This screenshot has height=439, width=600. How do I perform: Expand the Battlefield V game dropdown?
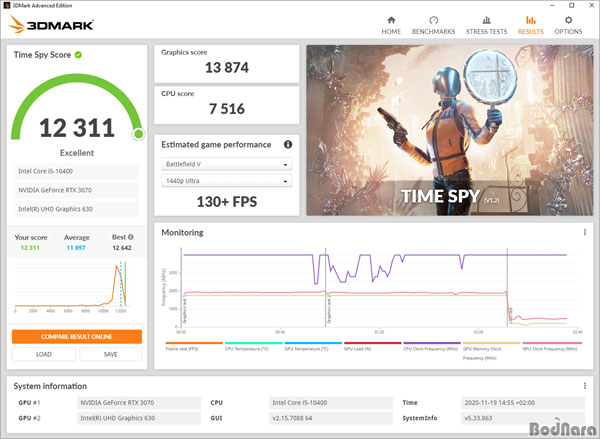227,164
